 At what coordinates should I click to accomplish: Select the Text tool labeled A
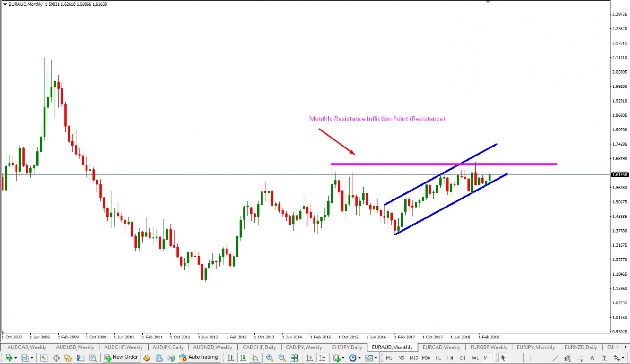592,358
